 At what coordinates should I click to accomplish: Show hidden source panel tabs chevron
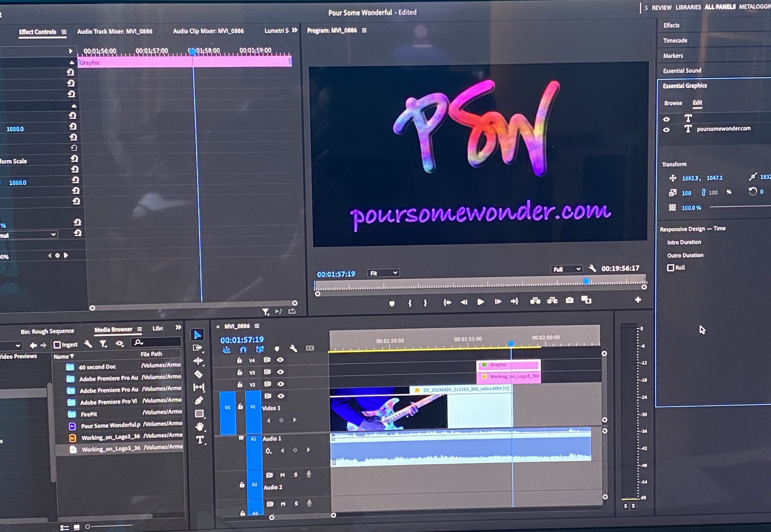(x=295, y=30)
